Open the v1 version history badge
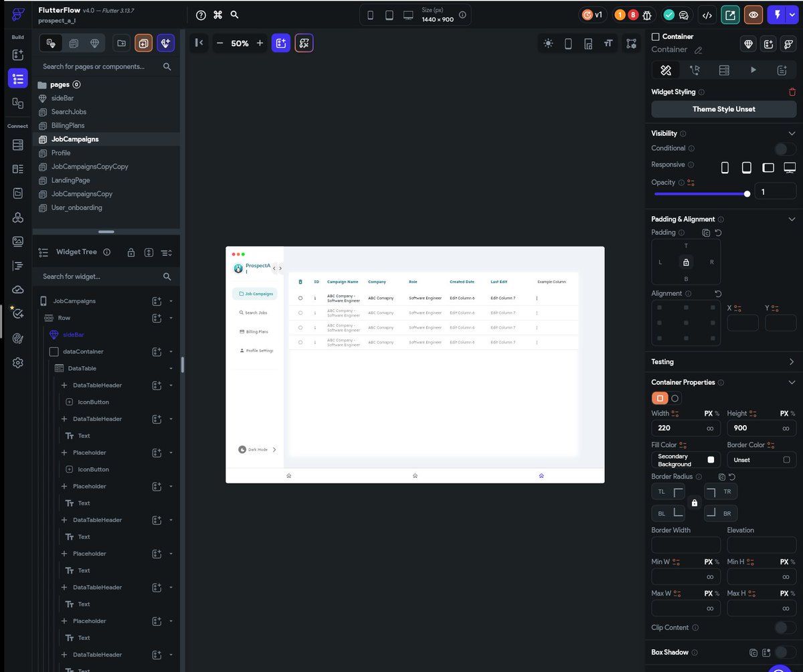The width and height of the screenshot is (803, 672). [x=592, y=15]
